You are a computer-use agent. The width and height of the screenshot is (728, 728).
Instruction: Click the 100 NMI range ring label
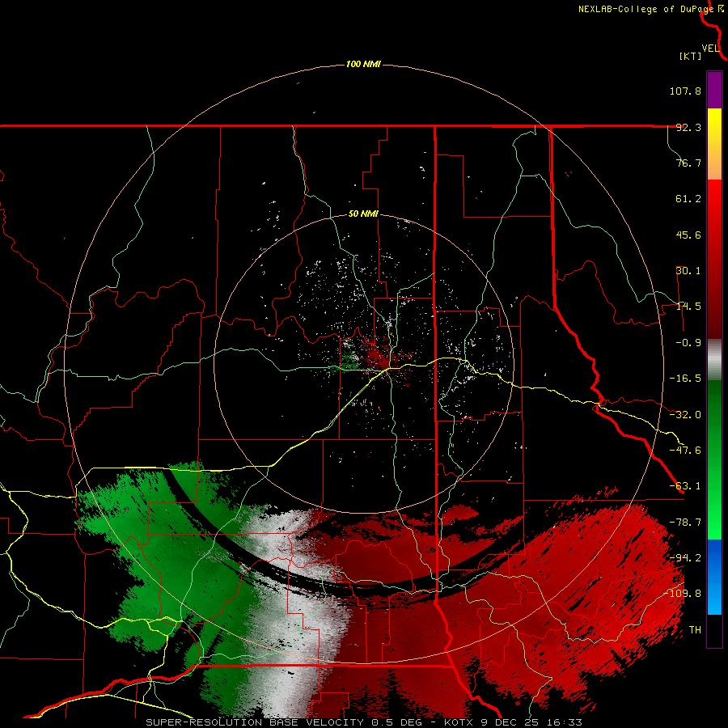(x=363, y=64)
